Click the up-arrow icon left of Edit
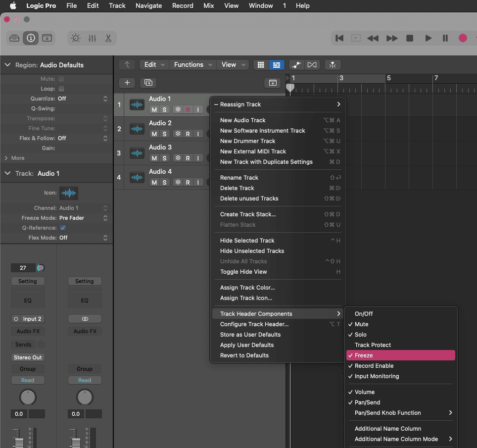This screenshot has width=477, height=448. pos(127,65)
